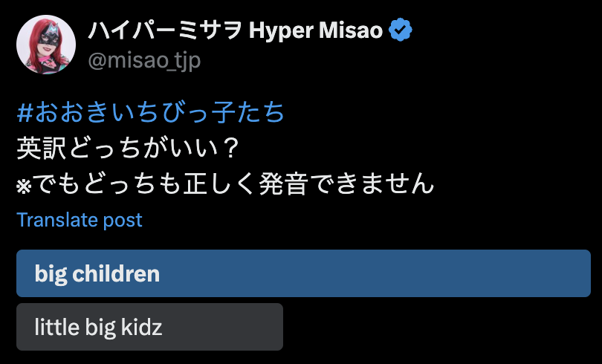The image size is (602, 364).
Task: Click the bold big children label
Action: [x=97, y=274]
